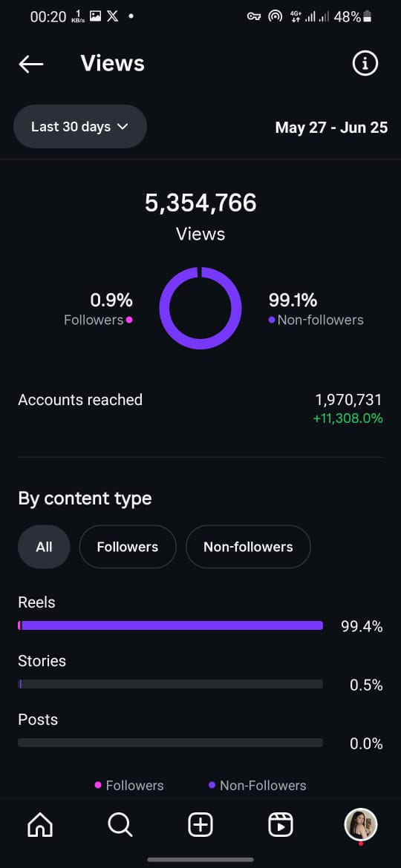Tap the chevron in the date range selector
Screen dimensions: 401x868
point(123,127)
